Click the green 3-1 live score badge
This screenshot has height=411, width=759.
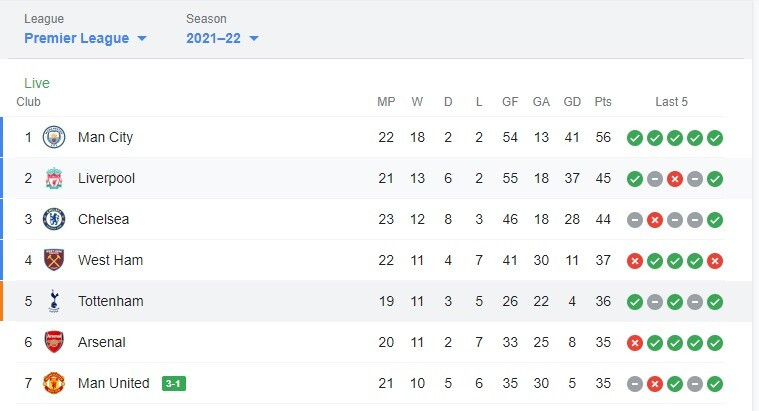click(174, 383)
